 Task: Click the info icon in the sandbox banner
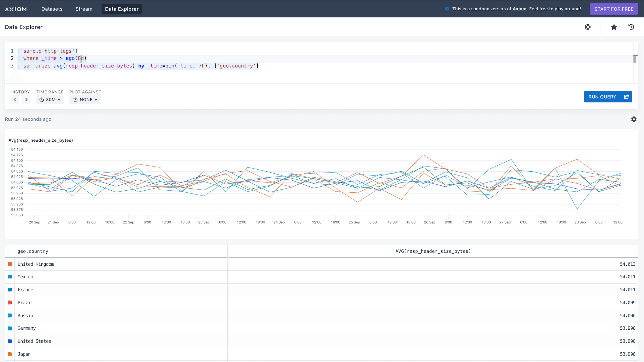447,9
